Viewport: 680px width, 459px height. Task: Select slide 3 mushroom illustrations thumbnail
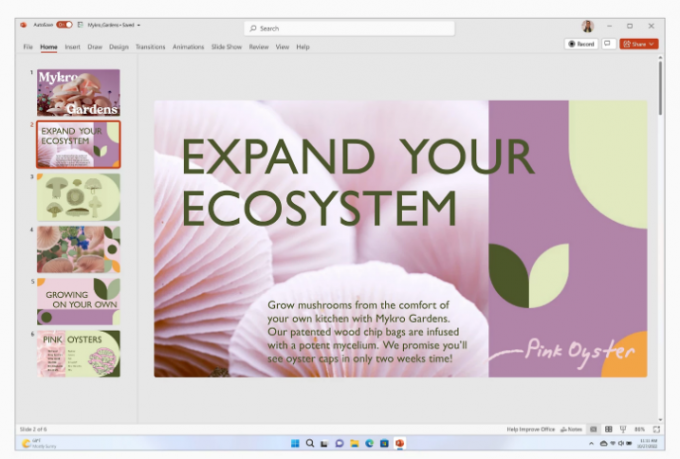point(78,197)
